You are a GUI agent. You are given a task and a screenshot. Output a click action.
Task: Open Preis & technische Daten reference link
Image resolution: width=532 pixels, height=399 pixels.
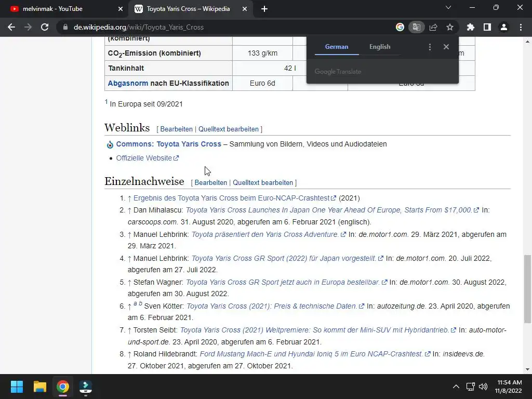point(275,306)
